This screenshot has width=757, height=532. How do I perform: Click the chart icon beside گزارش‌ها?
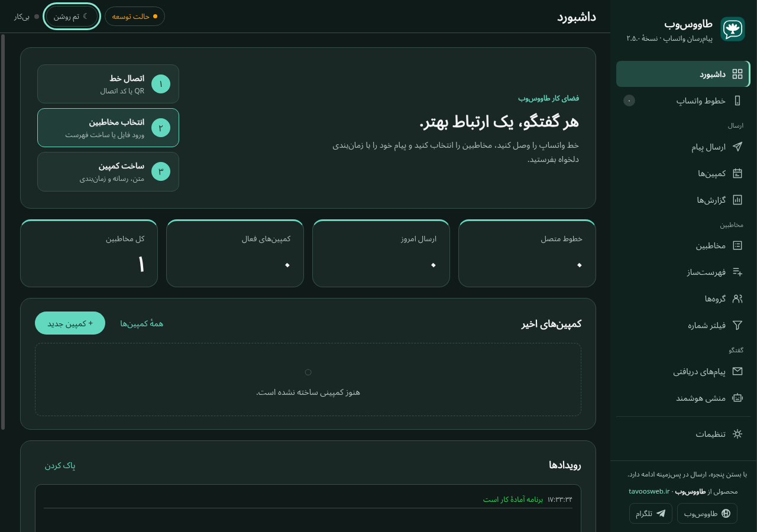[x=737, y=200]
